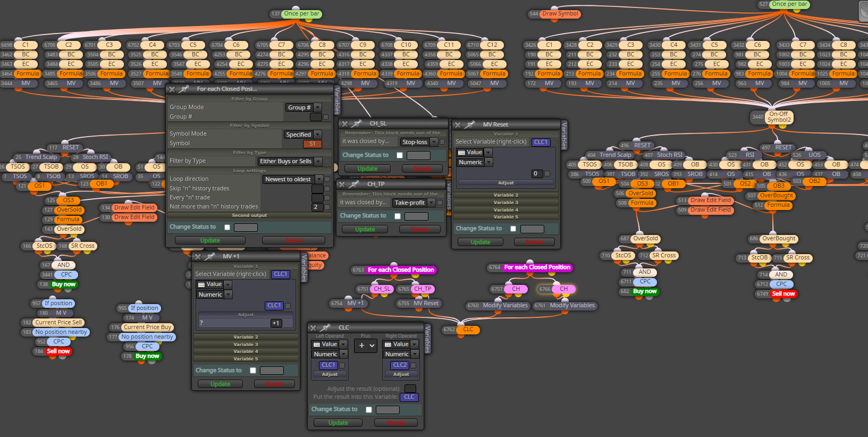Click the S1 Symbol field

(313, 144)
